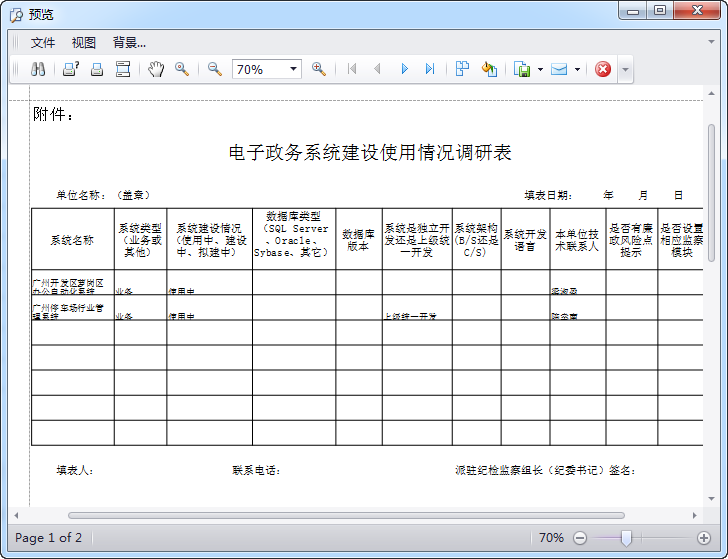
Task: Click the quick print icon
Action: pos(97,69)
